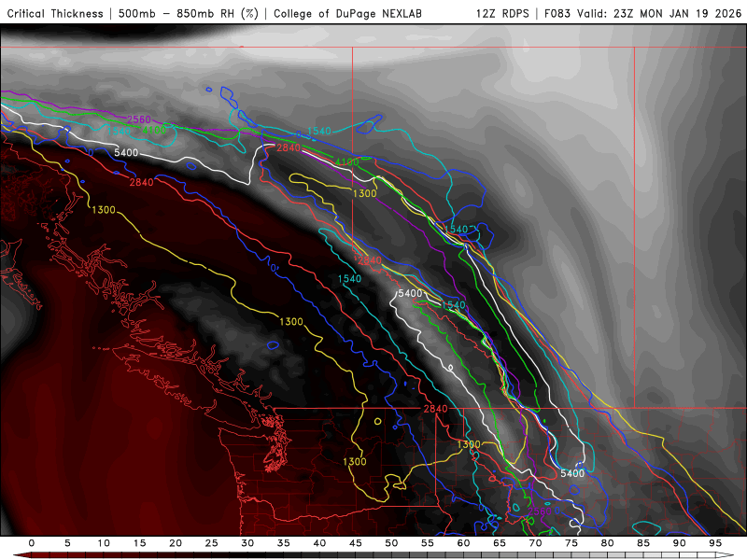Click yellow "1300" contour label nearest the map's west edge
Viewport: 747px width, 560px height.
(x=104, y=210)
